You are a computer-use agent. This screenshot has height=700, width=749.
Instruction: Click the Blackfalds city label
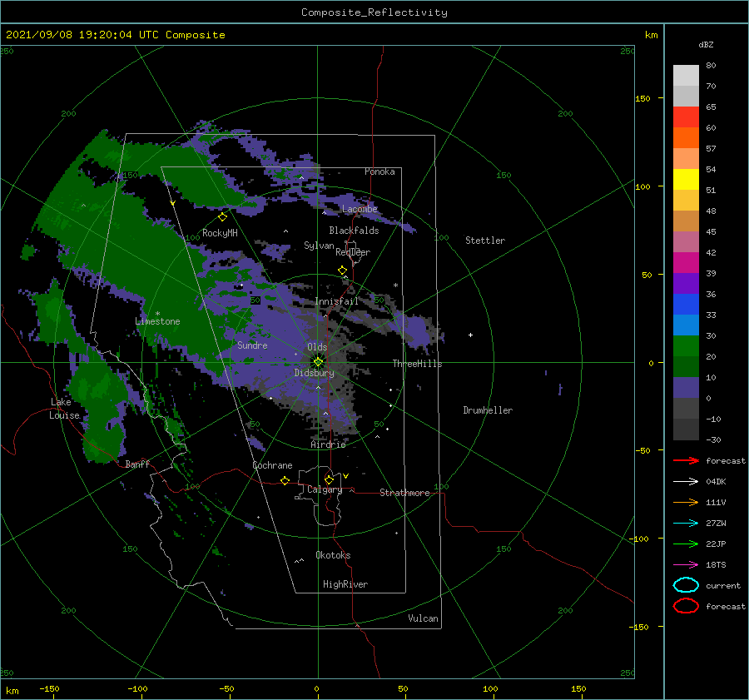[354, 231]
